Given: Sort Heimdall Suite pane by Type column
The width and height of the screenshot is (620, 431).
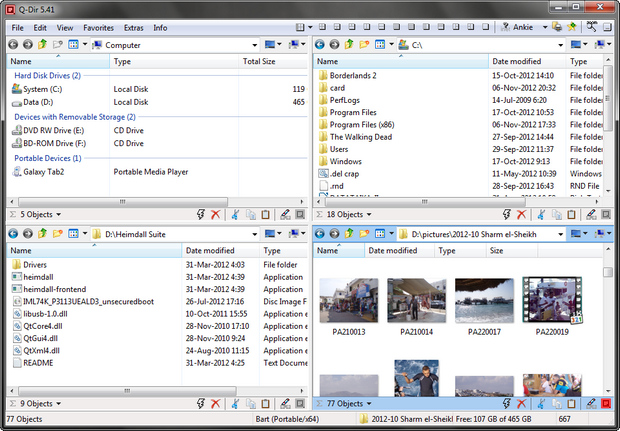Looking at the screenshot, I should 283,250.
